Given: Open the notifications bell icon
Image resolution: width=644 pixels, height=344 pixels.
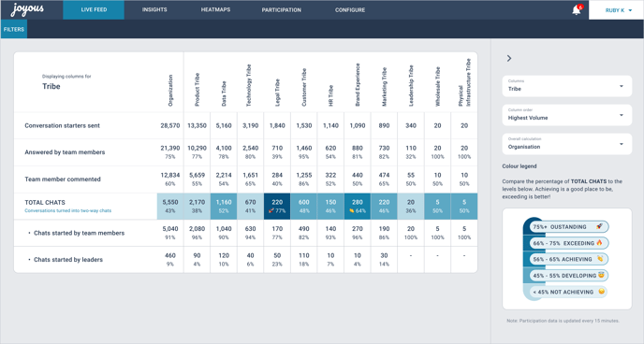Looking at the screenshot, I should click(577, 10).
